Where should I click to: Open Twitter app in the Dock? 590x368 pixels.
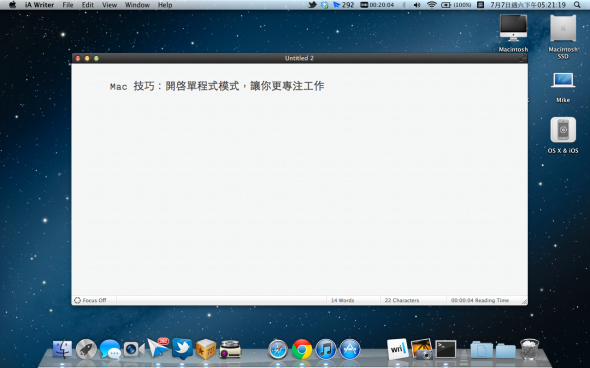182,348
